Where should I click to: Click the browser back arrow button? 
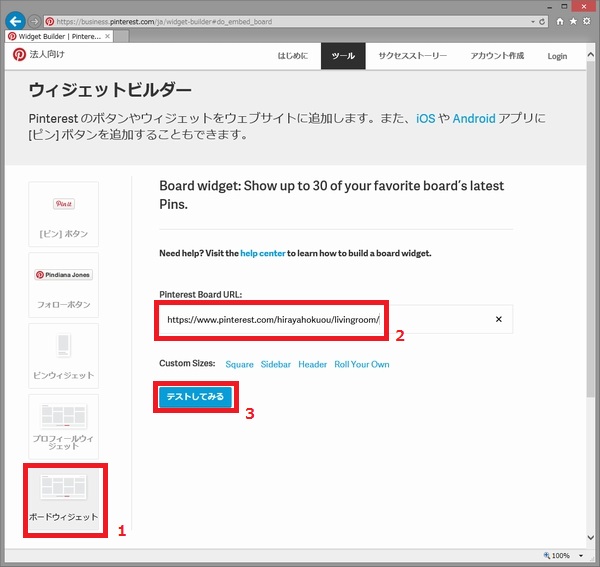14,21
